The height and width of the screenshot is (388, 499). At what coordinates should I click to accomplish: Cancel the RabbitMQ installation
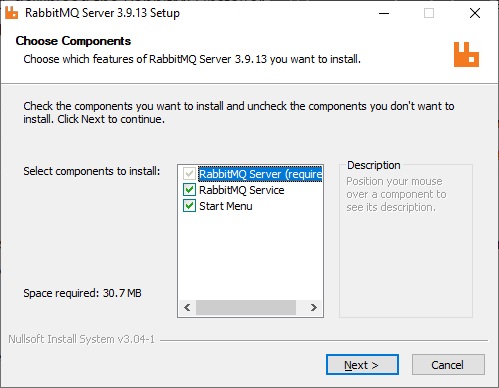448,365
